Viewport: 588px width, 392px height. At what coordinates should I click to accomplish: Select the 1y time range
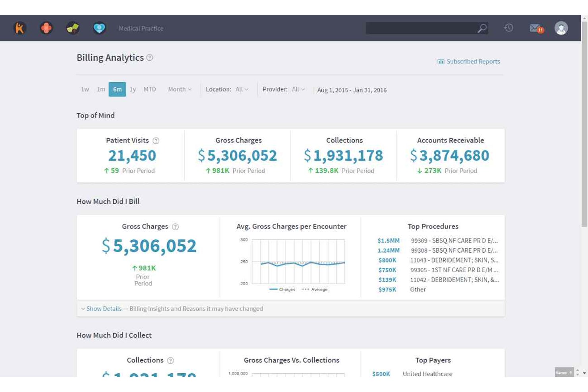133,89
